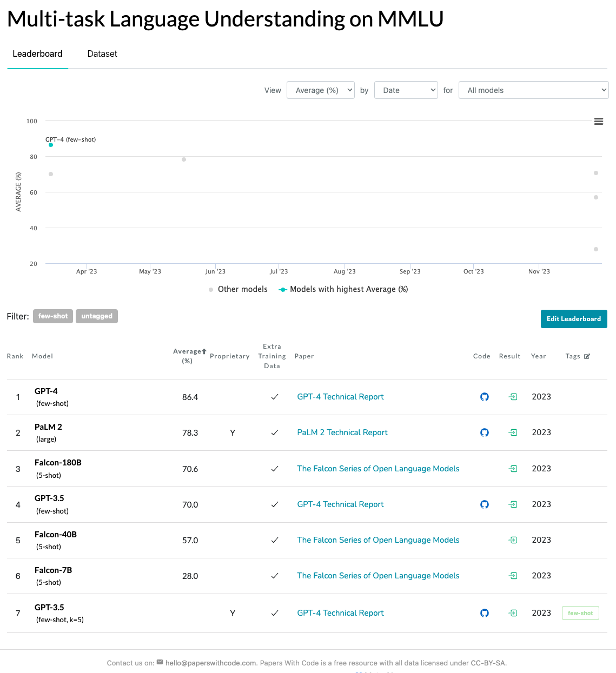
Task: Open Falcon Series paper link for Falcon-7B
Action: pyautogui.click(x=378, y=576)
